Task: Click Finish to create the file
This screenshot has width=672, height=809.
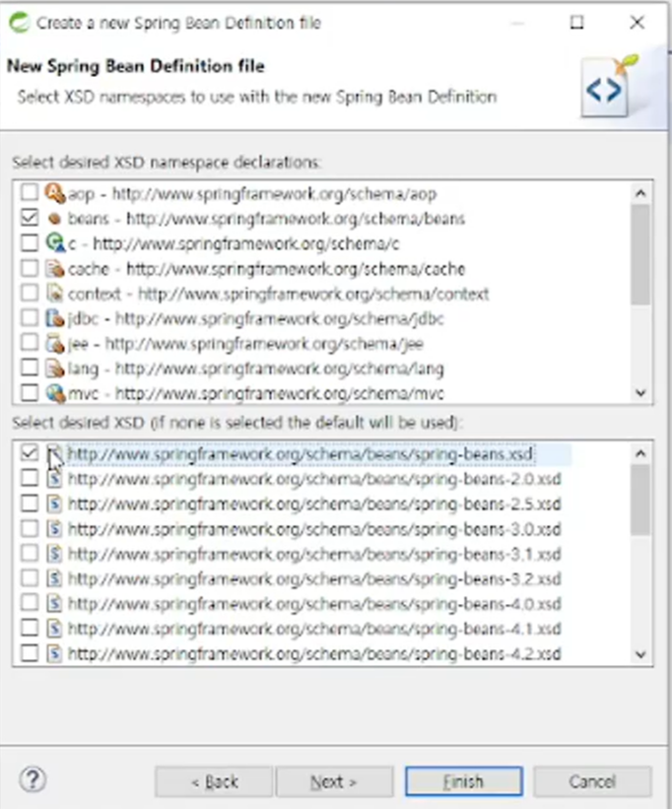Action: pos(464,781)
